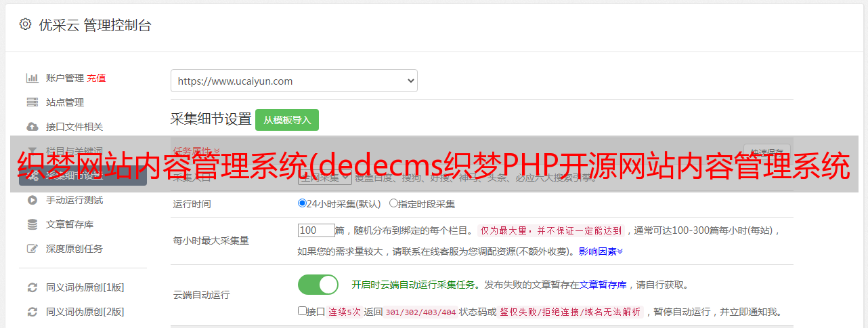Expand the 影响因素 disclosure link
The height and width of the screenshot is (328, 868).
click(x=601, y=251)
